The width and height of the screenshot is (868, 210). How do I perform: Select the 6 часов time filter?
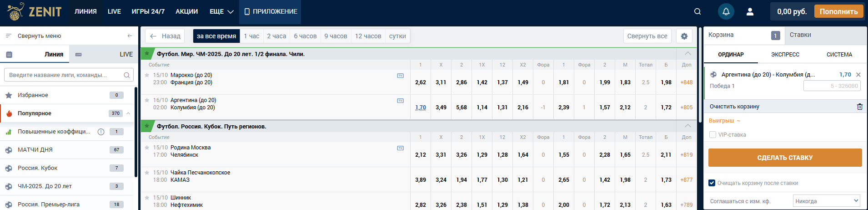[x=305, y=36]
